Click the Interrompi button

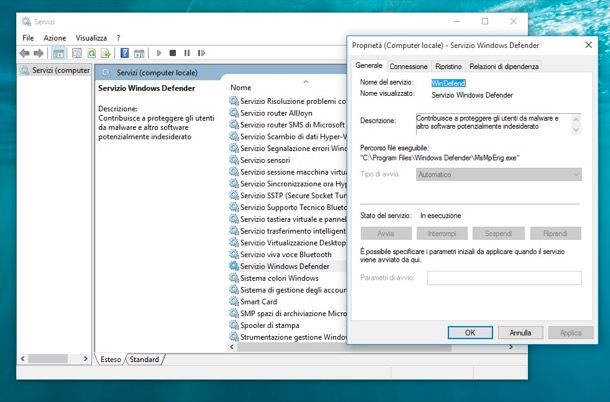tap(442, 233)
